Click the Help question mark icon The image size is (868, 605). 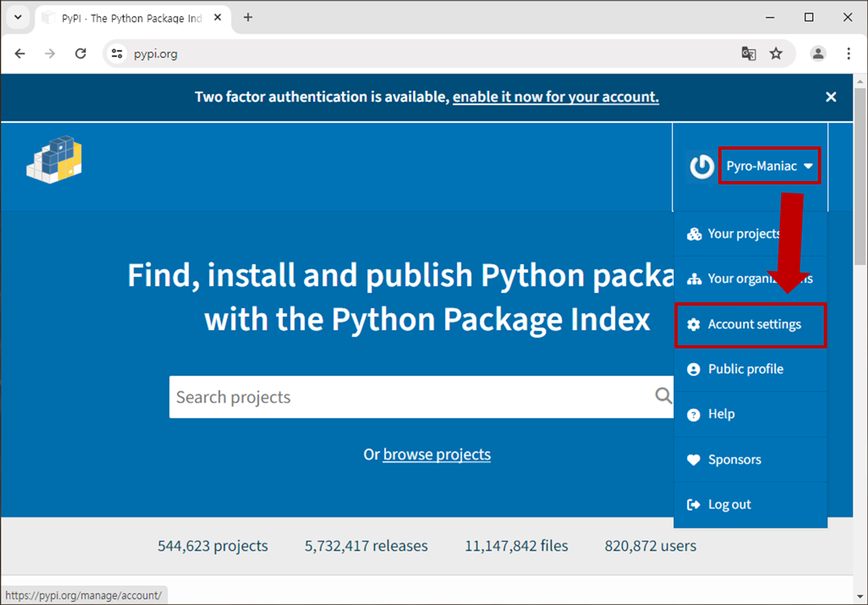(x=694, y=415)
